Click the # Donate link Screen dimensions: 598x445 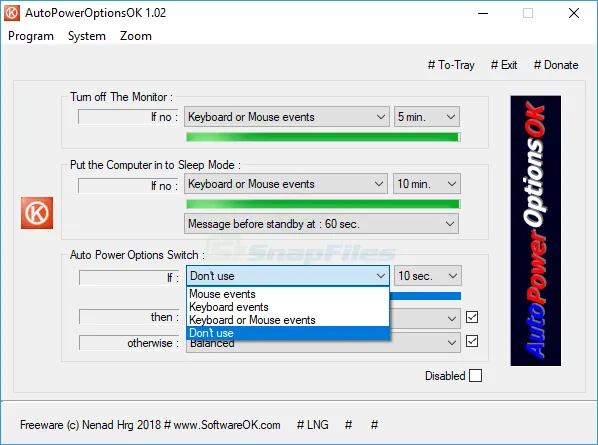pyautogui.click(x=556, y=65)
